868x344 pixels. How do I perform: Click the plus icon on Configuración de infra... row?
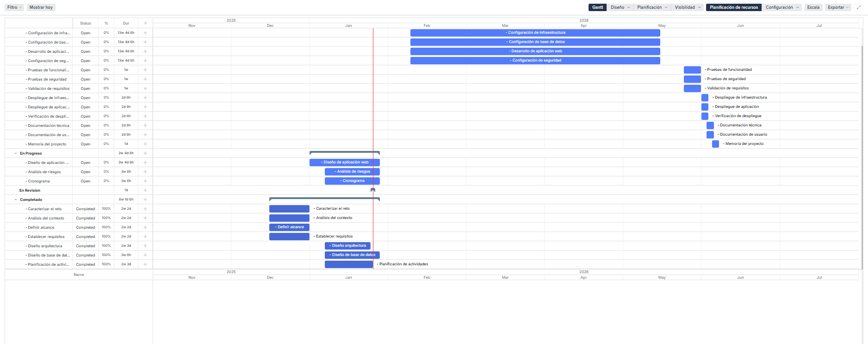145,33
